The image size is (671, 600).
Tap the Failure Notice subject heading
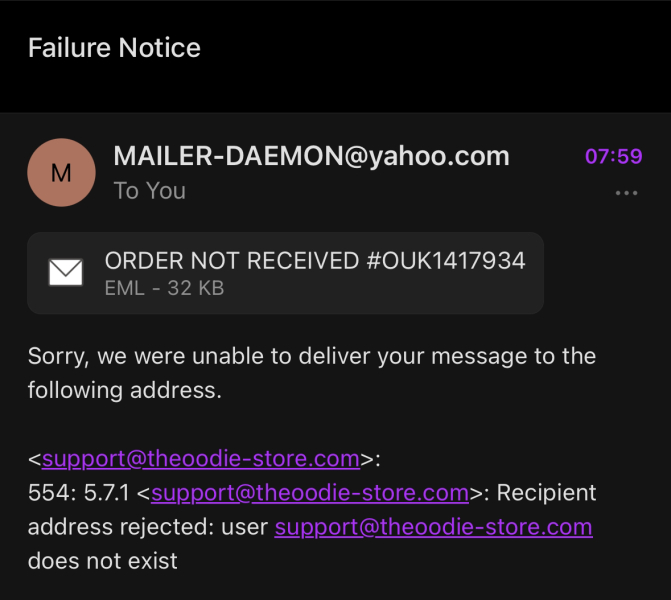(114, 48)
